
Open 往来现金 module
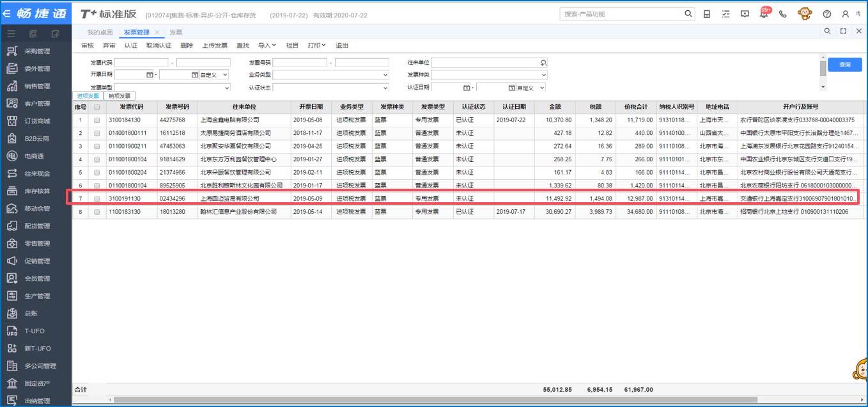[x=37, y=173]
